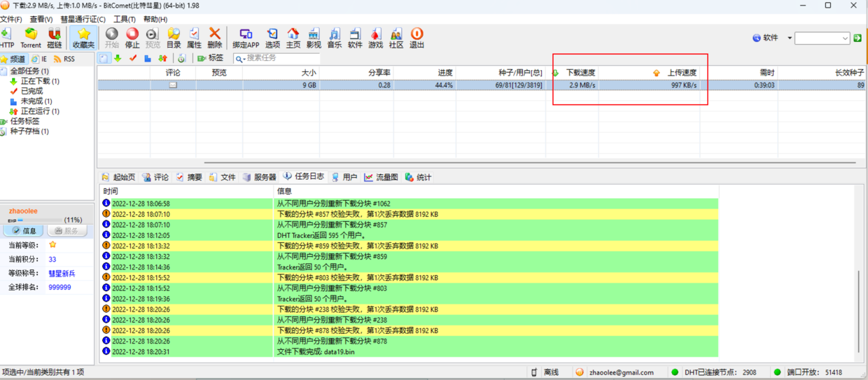
Task: Switch to the IE sidebar tab
Action: click(39, 59)
